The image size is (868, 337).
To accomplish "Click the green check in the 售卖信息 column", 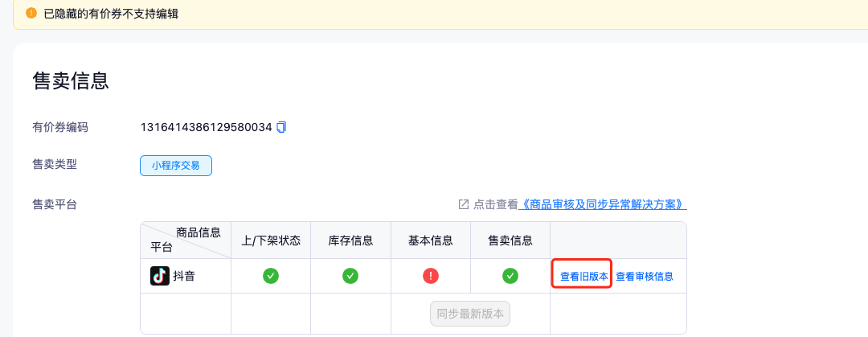I will coord(510,276).
